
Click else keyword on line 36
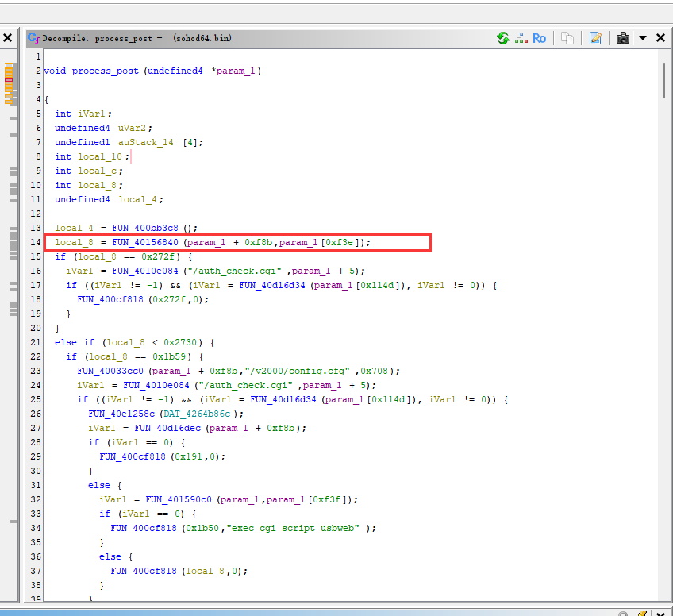[x=110, y=556]
